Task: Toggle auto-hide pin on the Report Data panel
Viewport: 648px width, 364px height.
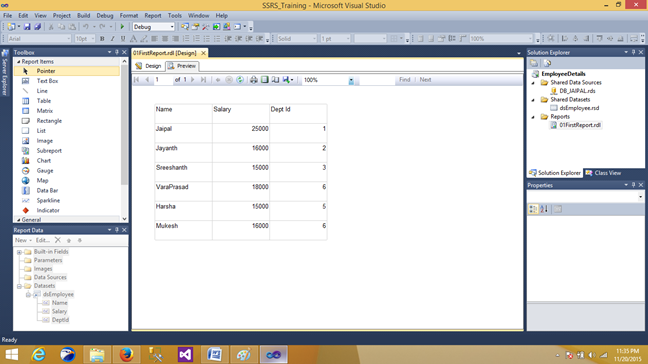Action: [117, 230]
